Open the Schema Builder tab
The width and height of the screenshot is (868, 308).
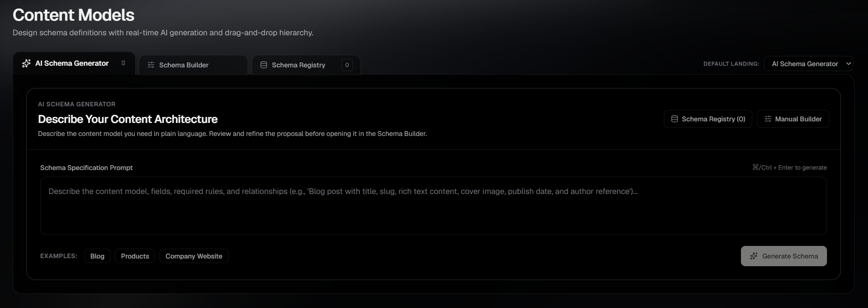coord(193,65)
